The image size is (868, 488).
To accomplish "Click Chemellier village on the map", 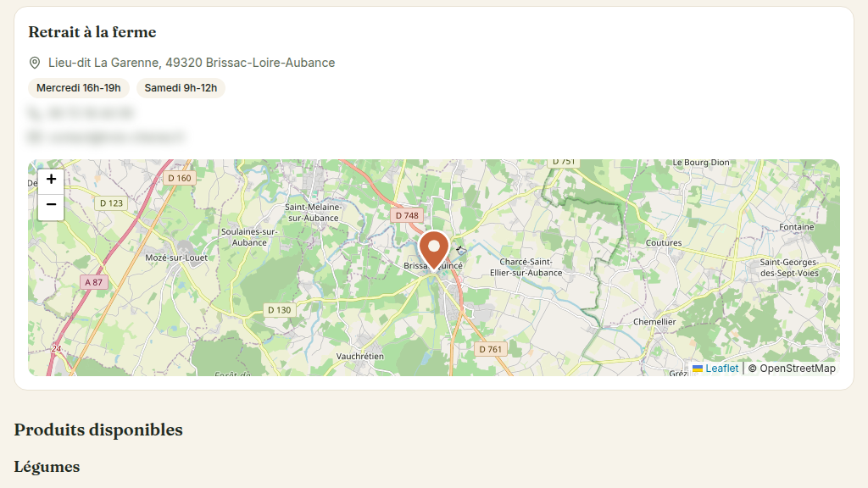I will [654, 322].
